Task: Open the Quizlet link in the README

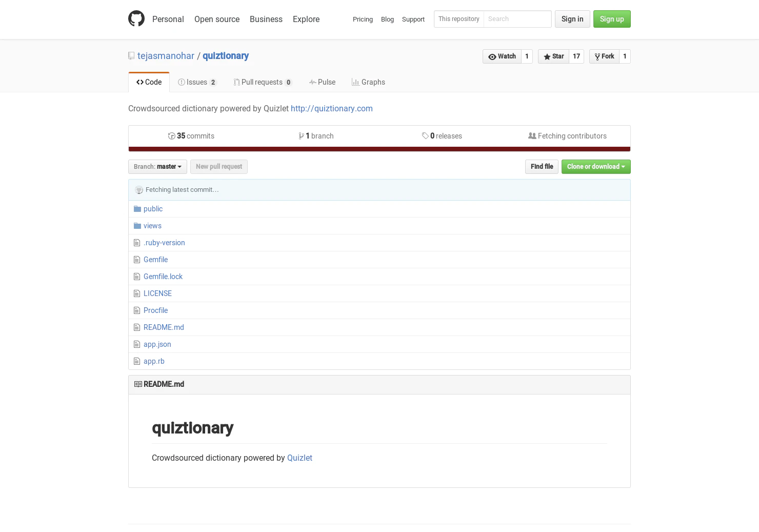Action: 299,458
